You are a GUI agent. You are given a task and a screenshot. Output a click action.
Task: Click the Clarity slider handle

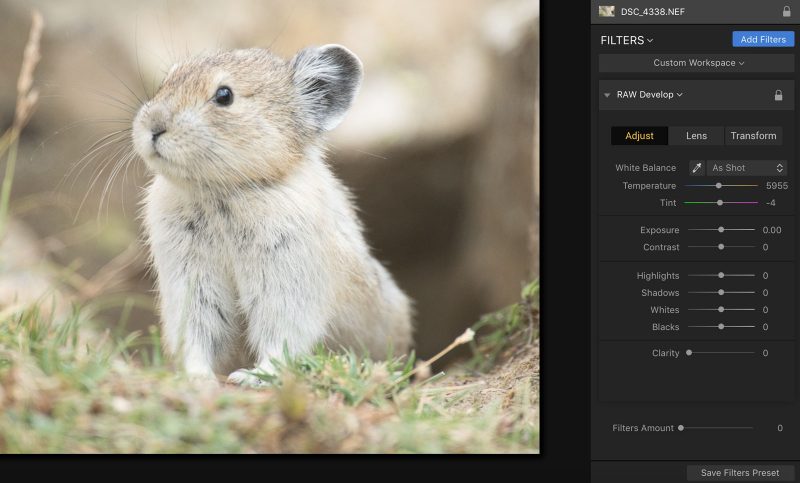(689, 353)
